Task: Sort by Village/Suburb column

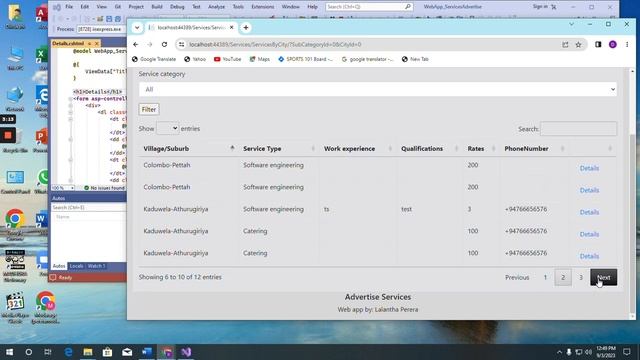Action: tap(188, 149)
